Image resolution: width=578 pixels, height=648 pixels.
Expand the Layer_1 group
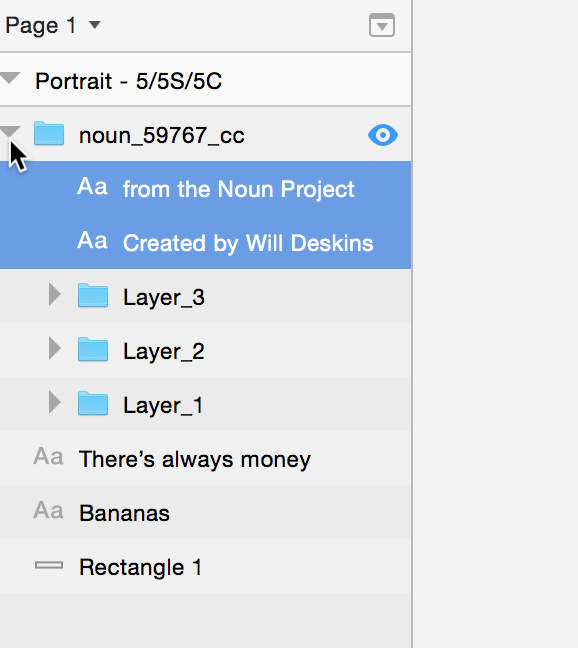(x=54, y=403)
